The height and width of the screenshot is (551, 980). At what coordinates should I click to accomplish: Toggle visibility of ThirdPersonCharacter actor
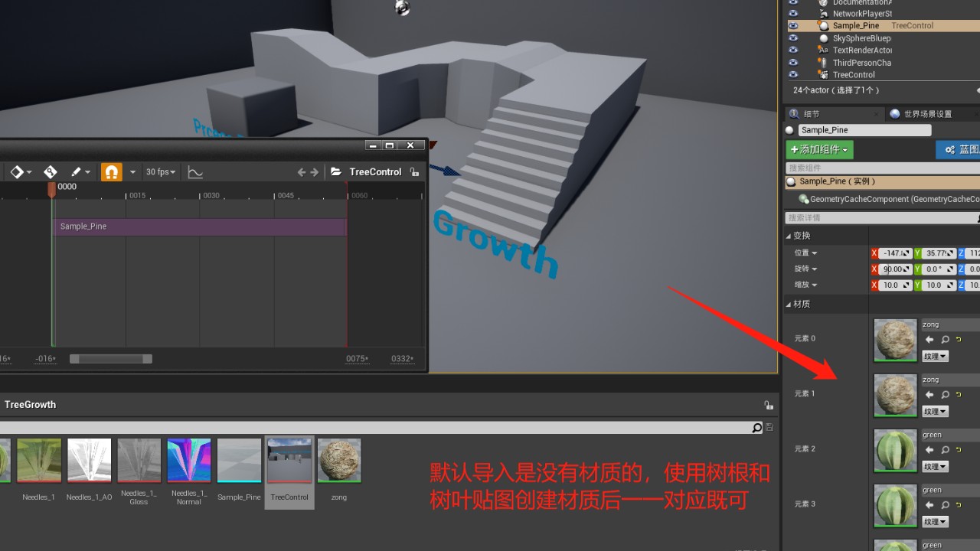[x=793, y=63]
